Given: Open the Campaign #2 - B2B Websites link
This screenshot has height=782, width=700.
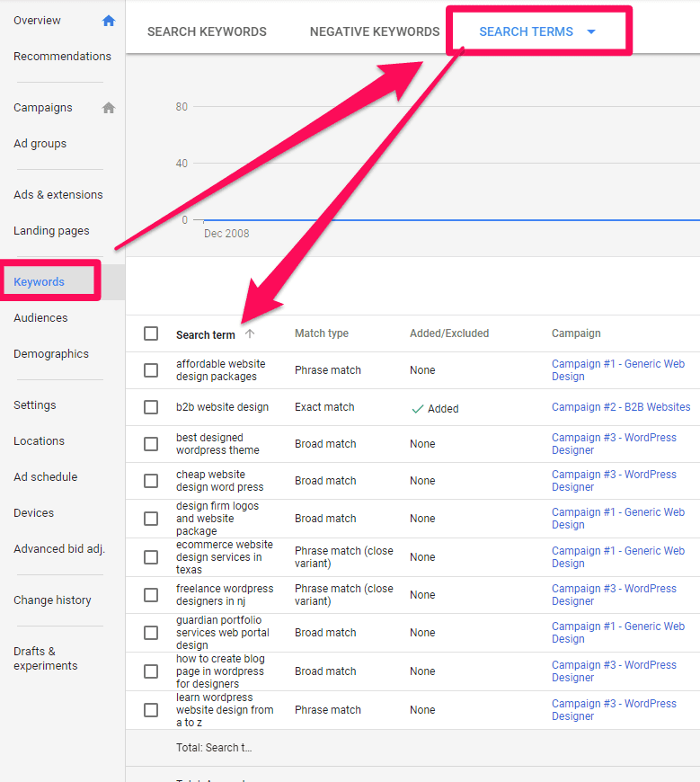Looking at the screenshot, I should coord(621,407).
